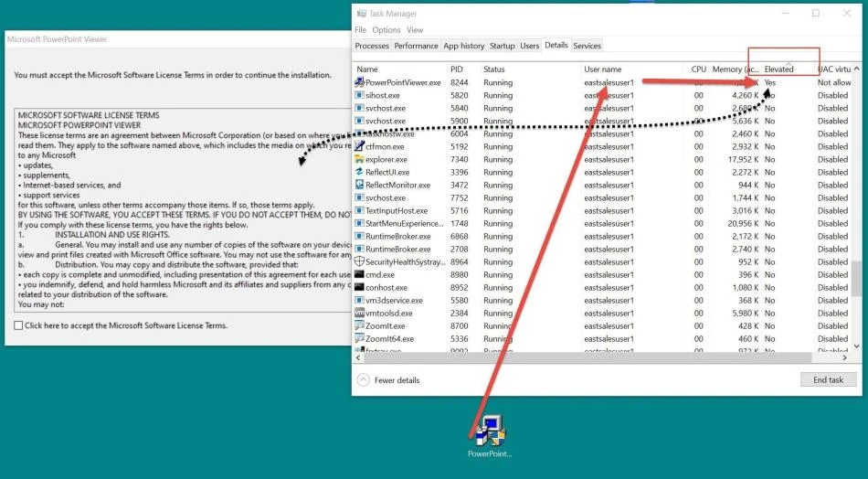Click the horizontal scrollbar right arrow
The width and height of the screenshot is (868, 479).
point(845,358)
